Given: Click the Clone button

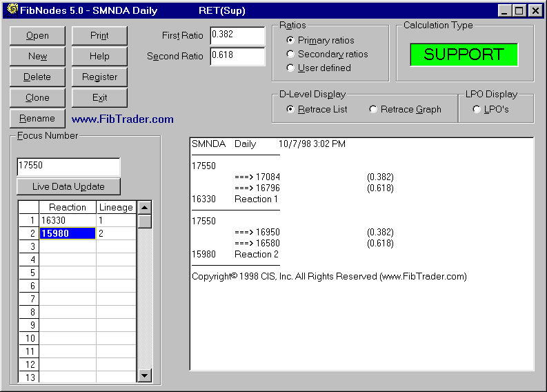Looking at the screenshot, I should [x=37, y=98].
